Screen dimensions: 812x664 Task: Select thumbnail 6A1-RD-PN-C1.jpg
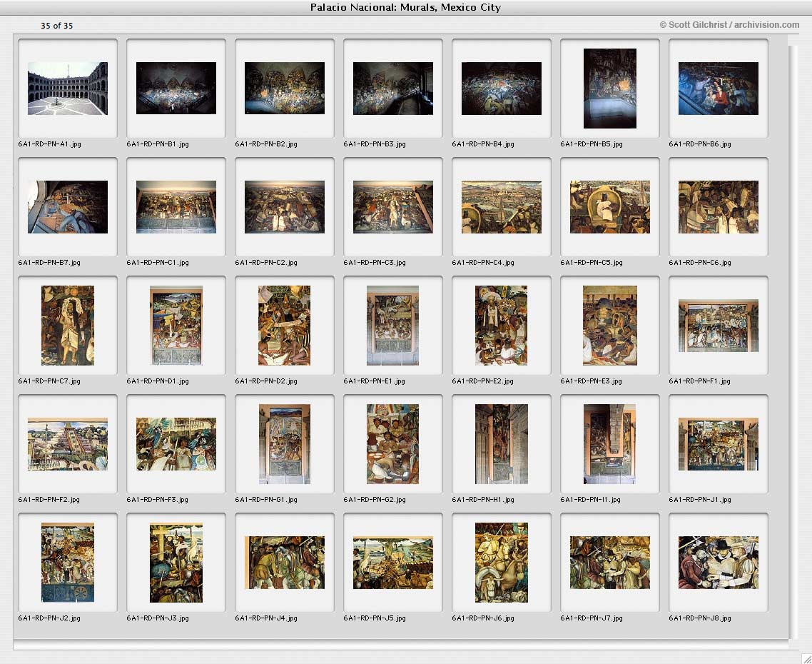(x=176, y=207)
